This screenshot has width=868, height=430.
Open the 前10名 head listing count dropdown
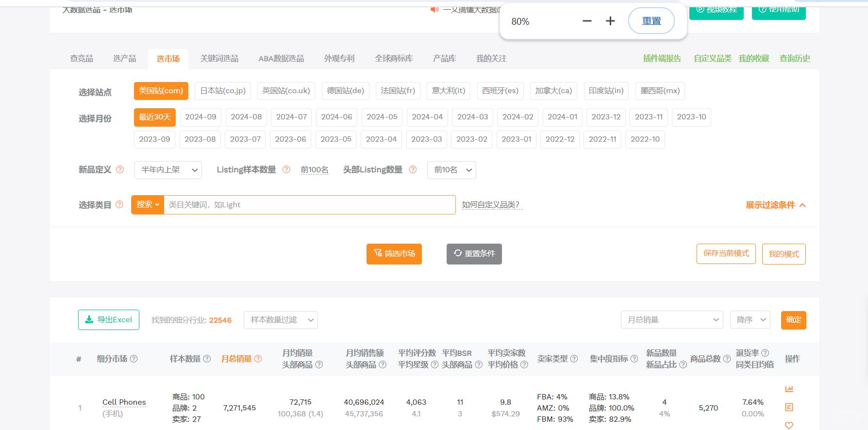click(451, 170)
